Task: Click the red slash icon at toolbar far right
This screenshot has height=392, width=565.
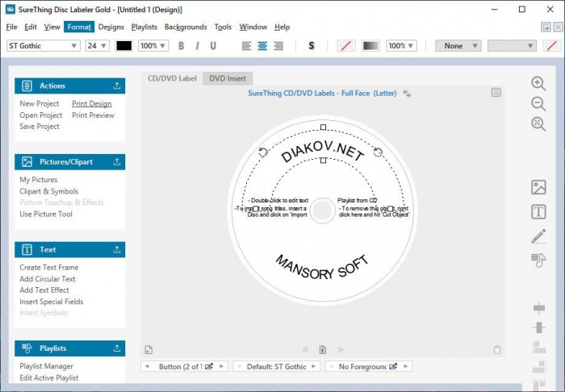Action: [x=551, y=46]
